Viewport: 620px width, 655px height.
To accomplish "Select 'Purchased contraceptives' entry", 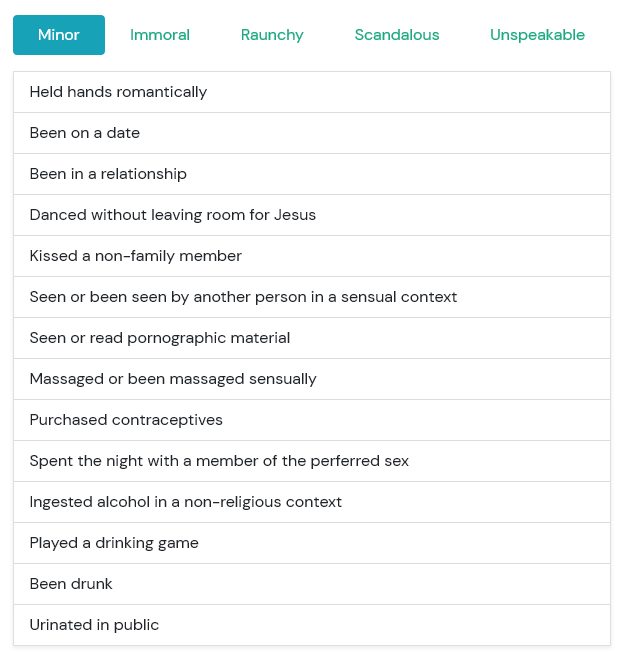I will [x=312, y=419].
